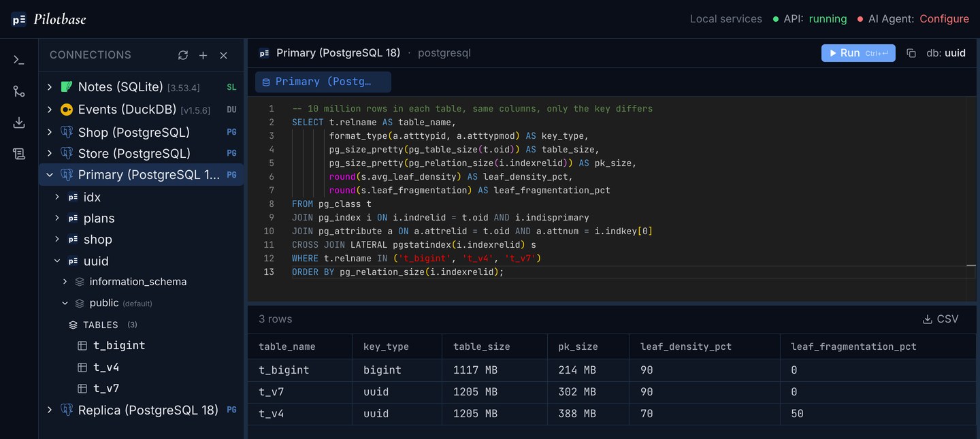Click the Local services label
This screenshot has width=980, height=439.
(x=726, y=19)
